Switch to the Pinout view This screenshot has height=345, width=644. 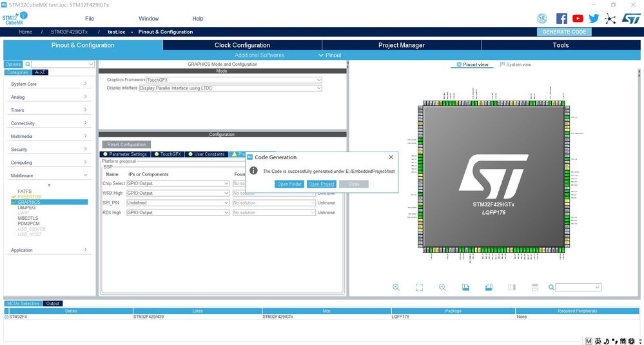pyautogui.click(x=473, y=64)
